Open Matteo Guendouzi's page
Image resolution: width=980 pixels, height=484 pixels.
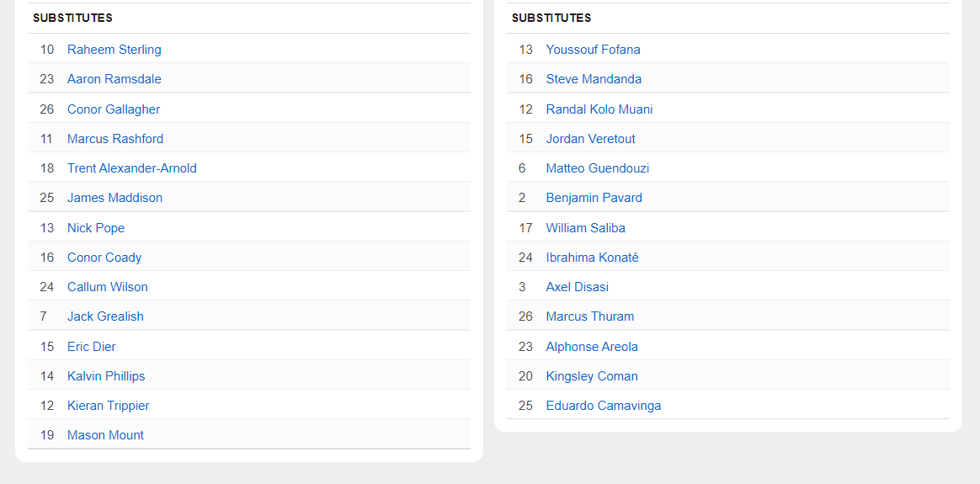(597, 168)
